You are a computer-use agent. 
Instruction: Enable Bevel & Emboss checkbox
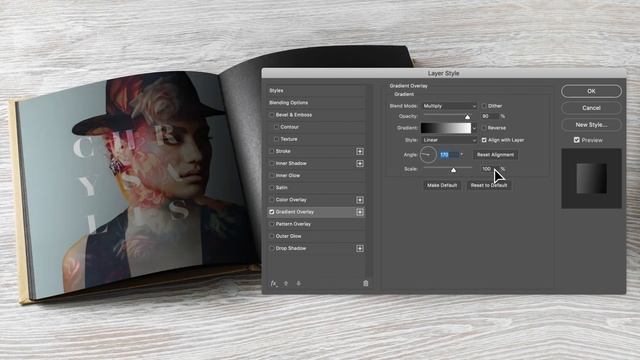[271, 115]
